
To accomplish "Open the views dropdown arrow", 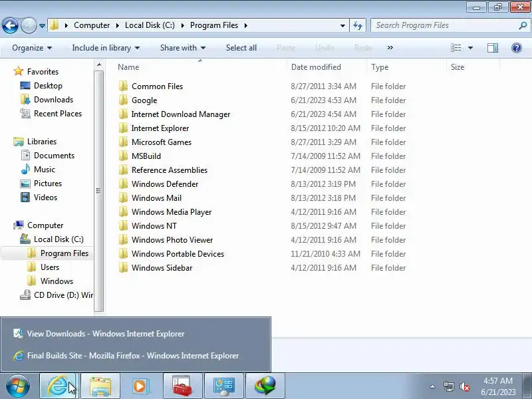I will [x=471, y=48].
